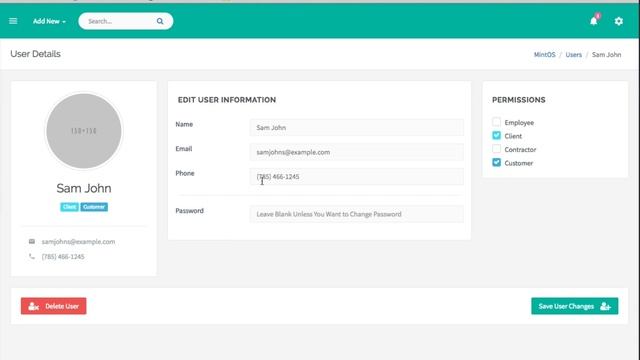Focus the Name input field
This screenshot has width=640, height=360.
pos(357,127)
